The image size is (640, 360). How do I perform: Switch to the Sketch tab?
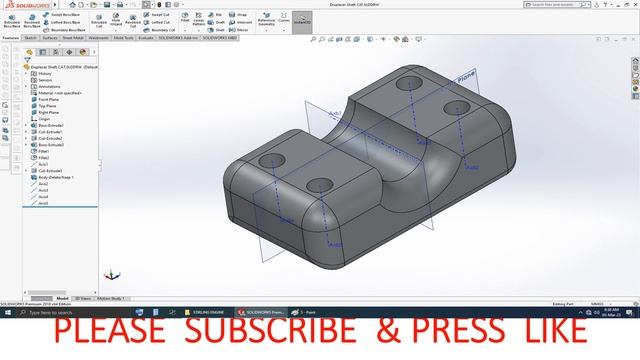[30, 38]
